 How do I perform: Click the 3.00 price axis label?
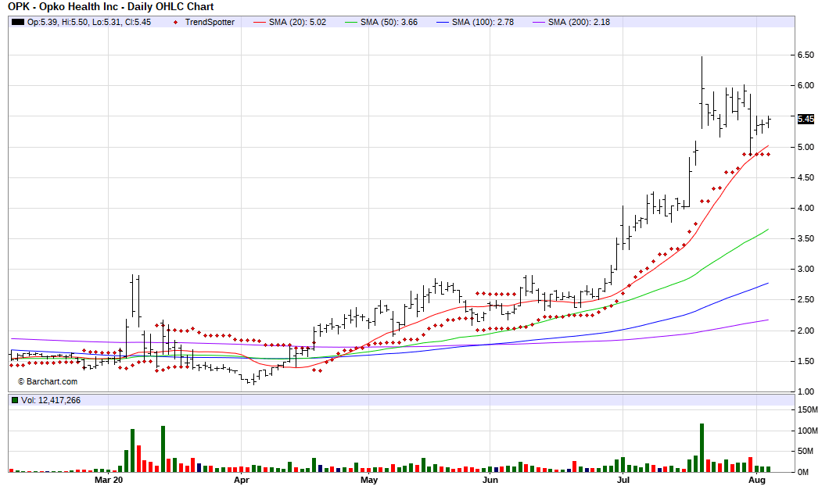pyautogui.click(x=806, y=269)
